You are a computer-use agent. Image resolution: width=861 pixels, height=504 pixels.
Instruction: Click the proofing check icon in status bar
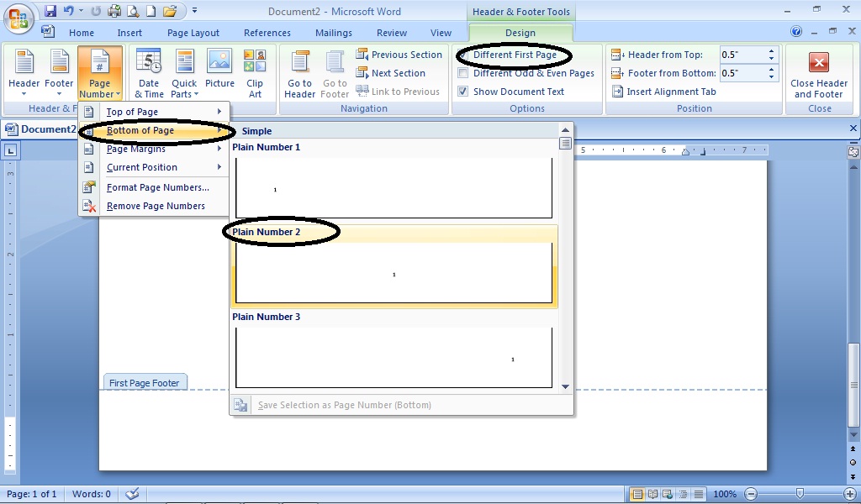coord(132,494)
